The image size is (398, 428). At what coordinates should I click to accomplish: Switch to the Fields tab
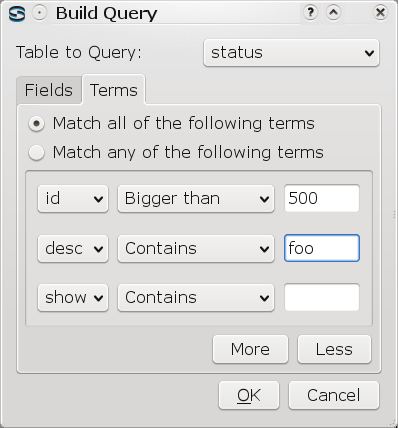pyautogui.click(x=49, y=90)
